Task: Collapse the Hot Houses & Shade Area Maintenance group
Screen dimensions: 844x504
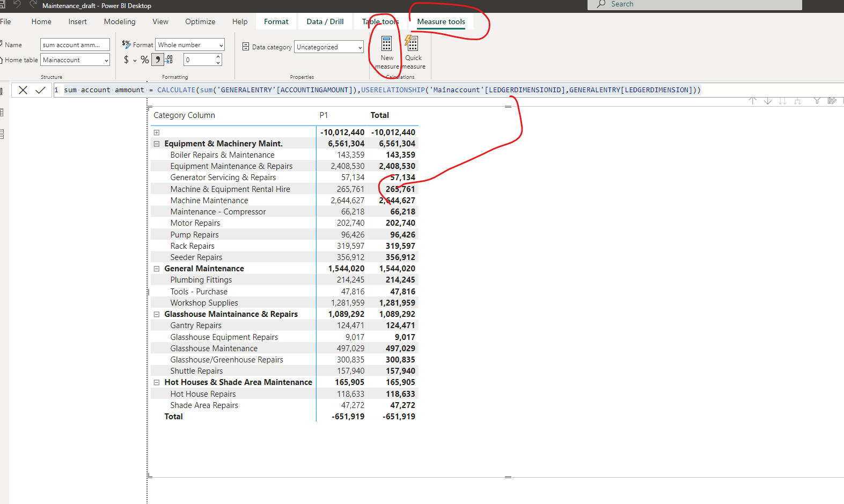Action: [x=157, y=382]
